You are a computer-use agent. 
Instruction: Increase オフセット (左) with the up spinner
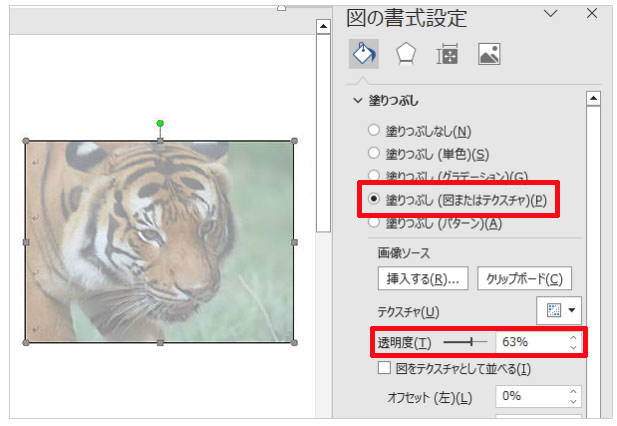tap(573, 391)
